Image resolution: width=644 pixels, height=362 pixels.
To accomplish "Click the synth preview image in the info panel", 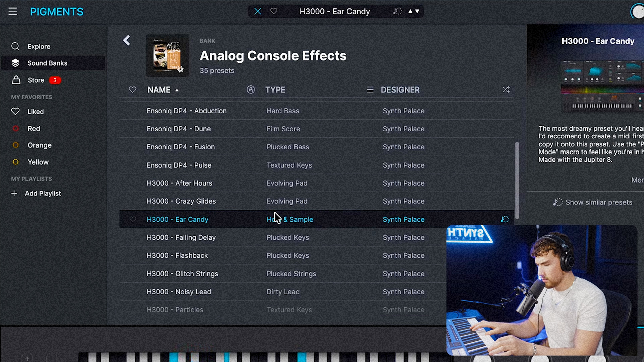I will coord(602,86).
